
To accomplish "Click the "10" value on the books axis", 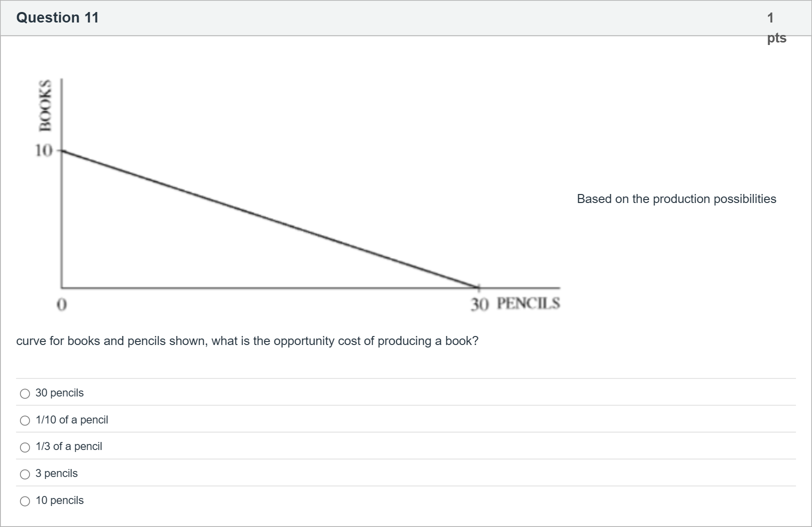I will tap(43, 150).
